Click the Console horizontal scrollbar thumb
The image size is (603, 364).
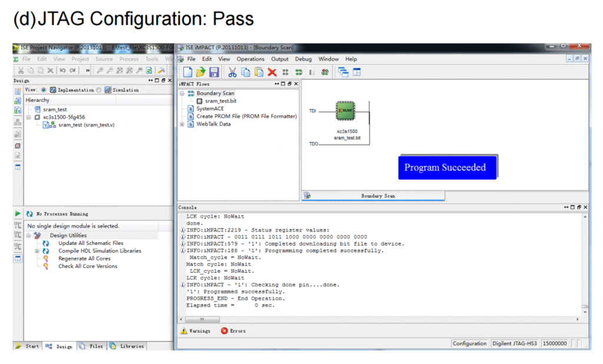(203, 319)
